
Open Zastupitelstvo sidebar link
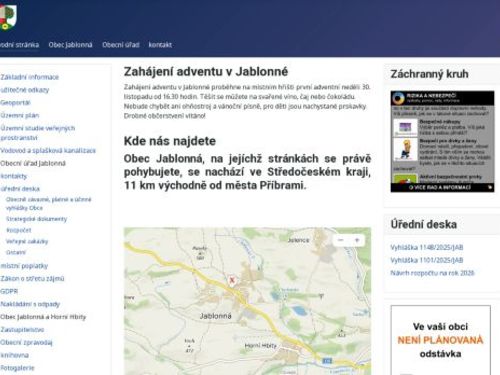22,329
